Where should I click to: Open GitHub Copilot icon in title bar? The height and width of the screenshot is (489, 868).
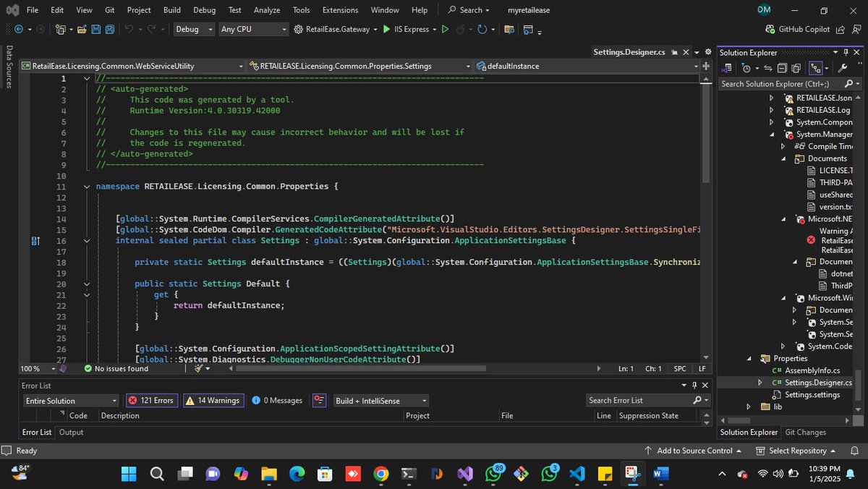tap(770, 30)
